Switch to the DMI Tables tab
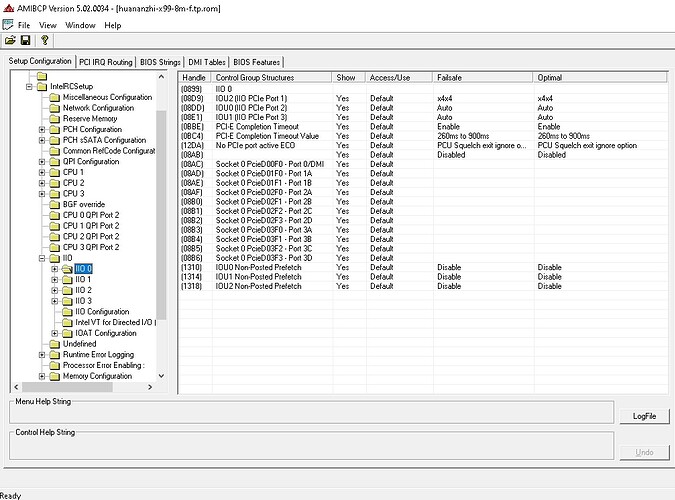The height and width of the screenshot is (500, 675). pyautogui.click(x=207, y=62)
